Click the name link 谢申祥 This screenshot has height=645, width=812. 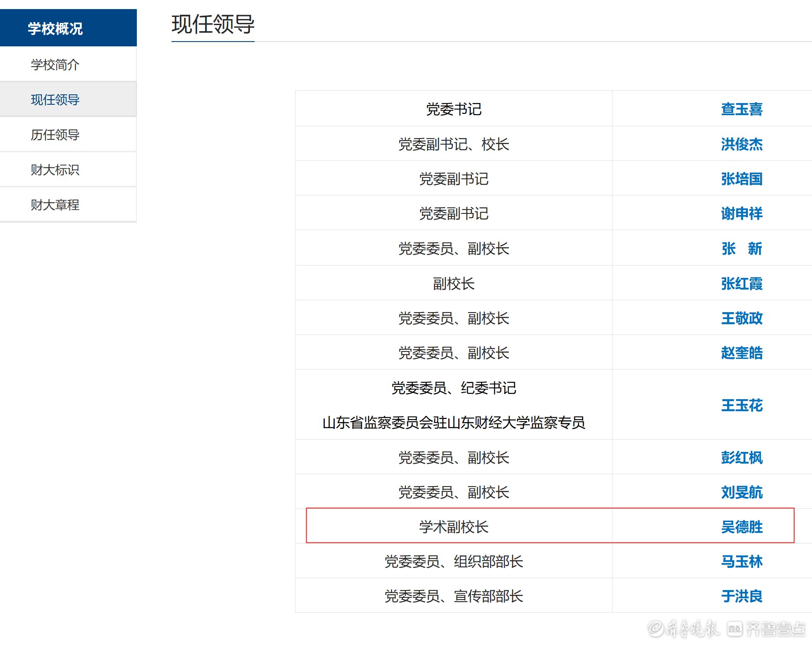741,213
